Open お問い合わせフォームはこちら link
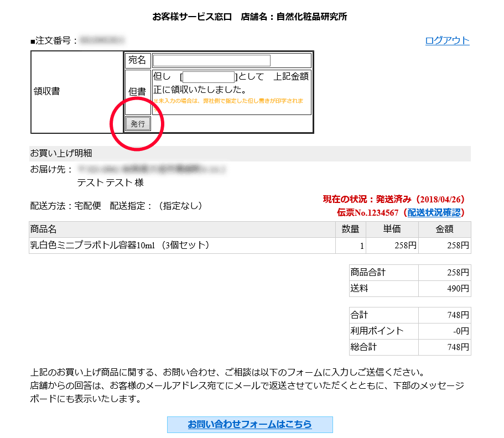Screen dimensions: 504x438 point(250,425)
